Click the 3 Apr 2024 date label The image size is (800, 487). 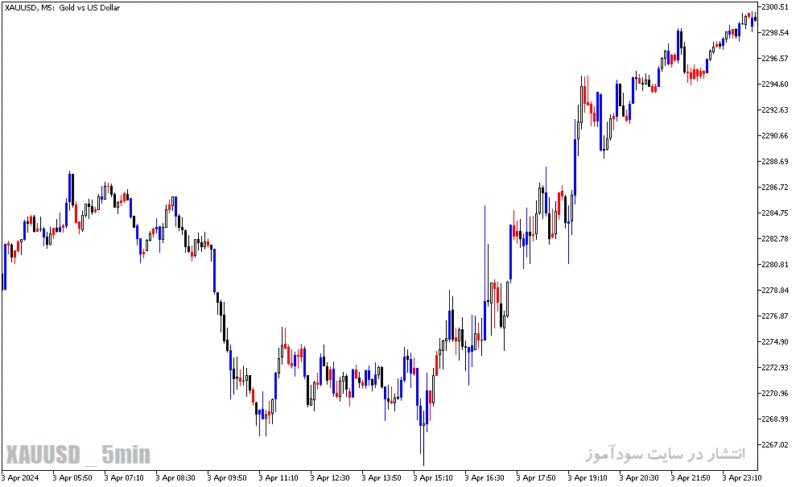20,478
